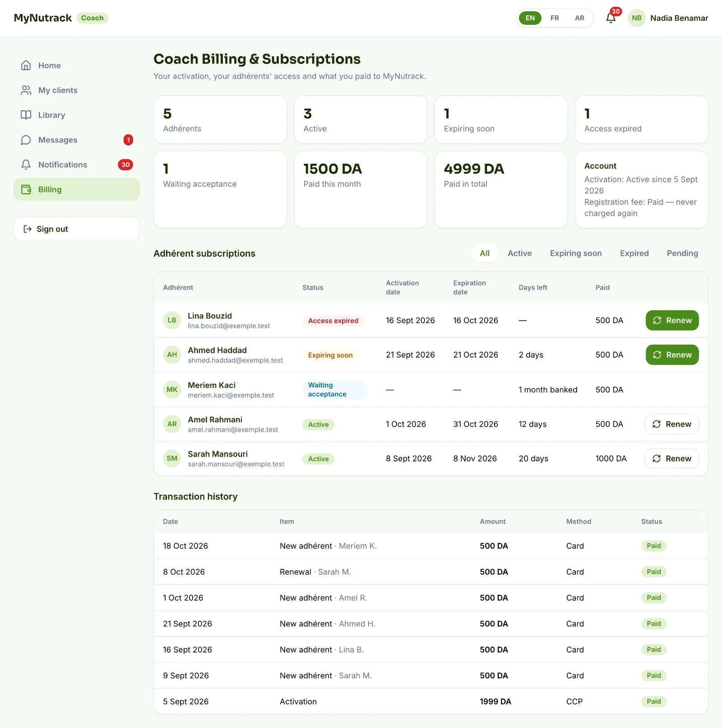The image size is (722, 728).
Task: Renew Lina Bouzid's subscription
Action: pyautogui.click(x=672, y=320)
